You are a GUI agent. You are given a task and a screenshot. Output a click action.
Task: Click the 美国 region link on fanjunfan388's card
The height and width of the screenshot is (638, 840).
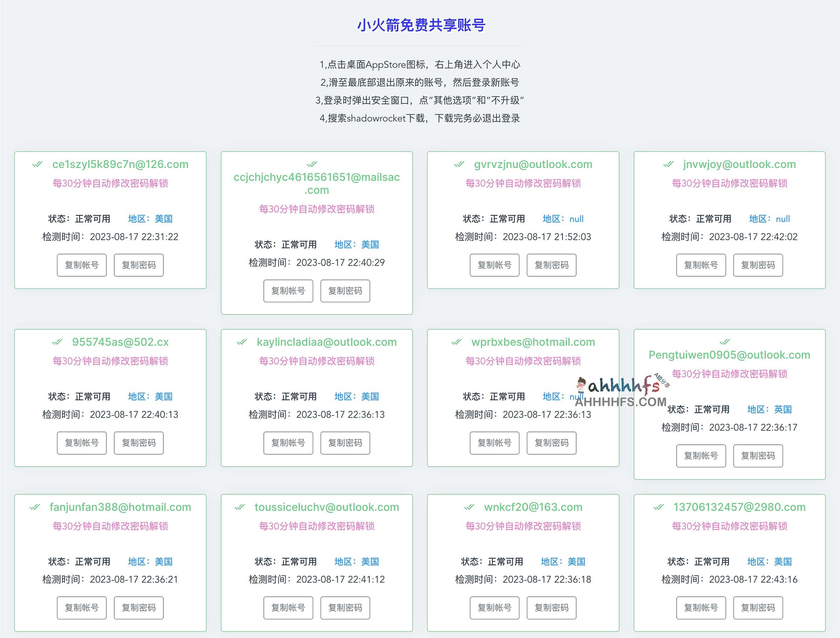pos(163,562)
